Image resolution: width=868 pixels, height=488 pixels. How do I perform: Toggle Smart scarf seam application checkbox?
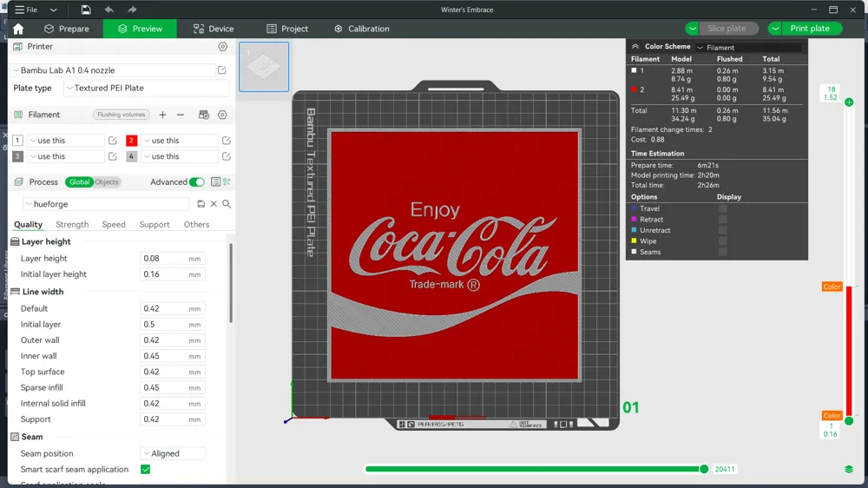coord(146,469)
